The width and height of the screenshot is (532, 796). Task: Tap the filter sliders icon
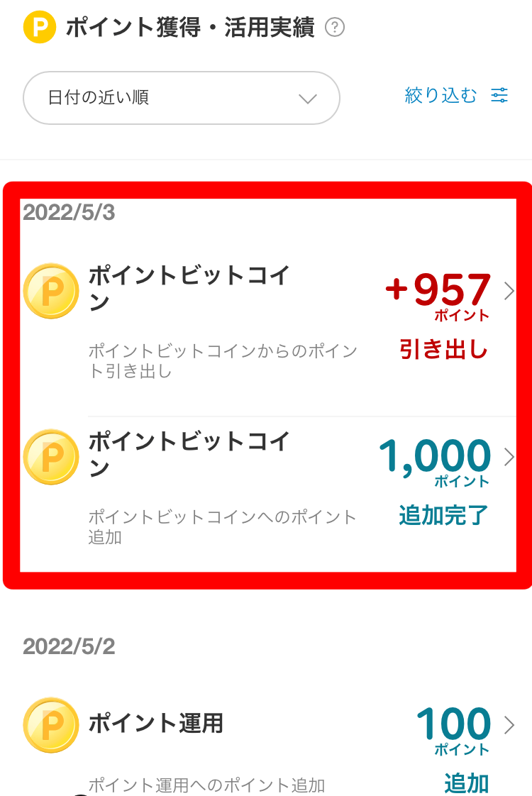click(499, 96)
